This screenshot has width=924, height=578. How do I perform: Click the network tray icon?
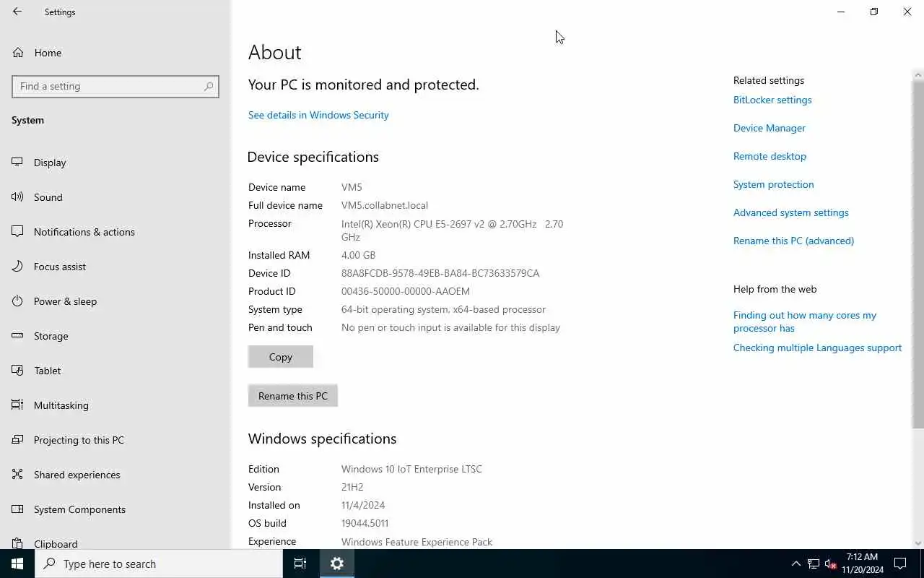814,564
